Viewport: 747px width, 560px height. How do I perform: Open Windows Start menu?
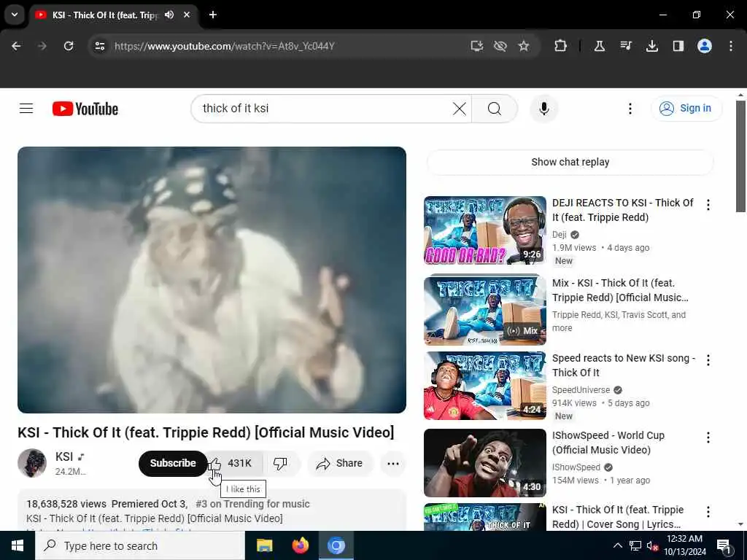(x=18, y=545)
